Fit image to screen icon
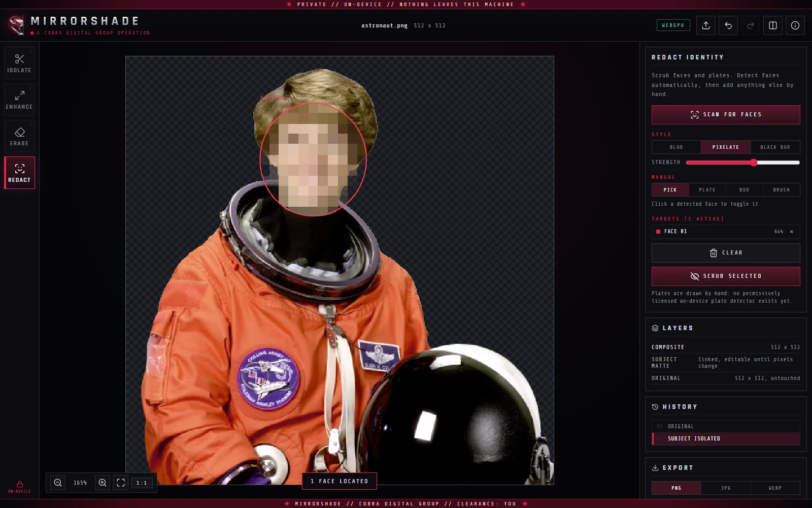This screenshot has width=812, height=508. coord(121,483)
